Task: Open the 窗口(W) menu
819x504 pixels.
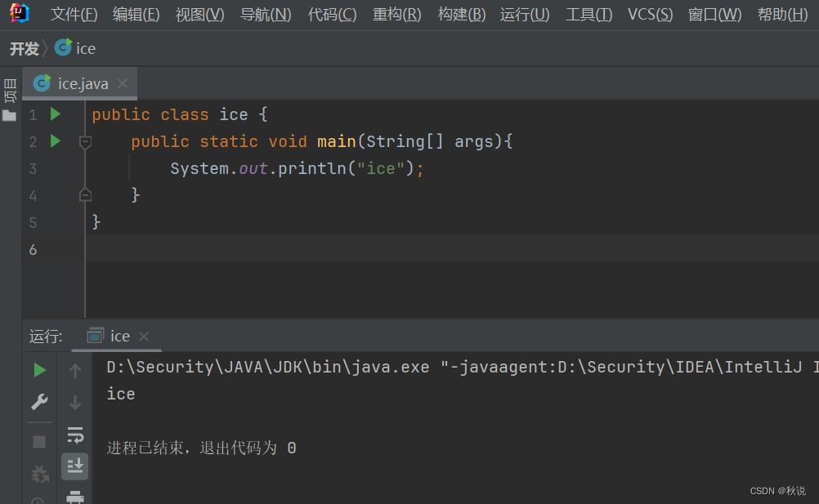Action: (714, 15)
